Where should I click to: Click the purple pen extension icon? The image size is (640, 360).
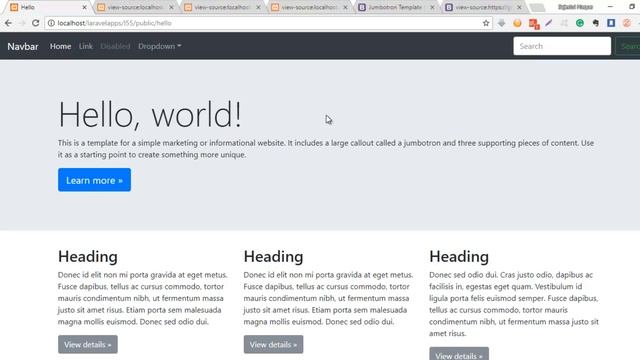click(x=549, y=23)
